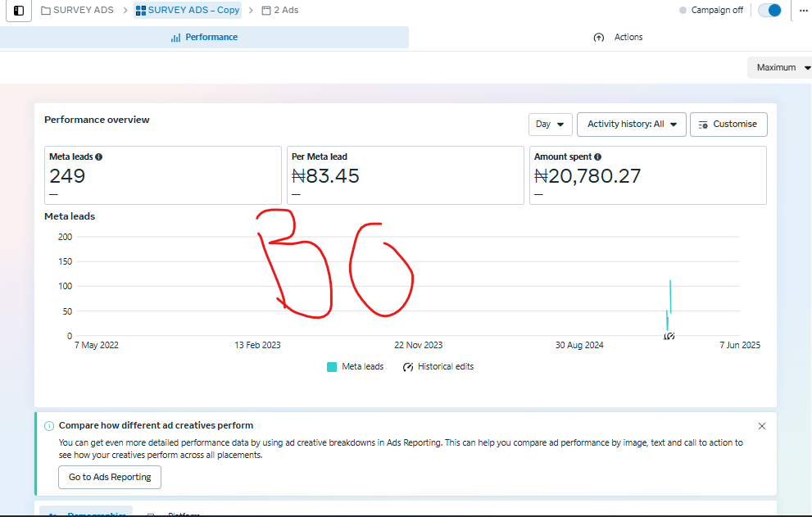Dismiss the Compare ad creatives banner
Screen dimensions: 812x517
coord(762,426)
